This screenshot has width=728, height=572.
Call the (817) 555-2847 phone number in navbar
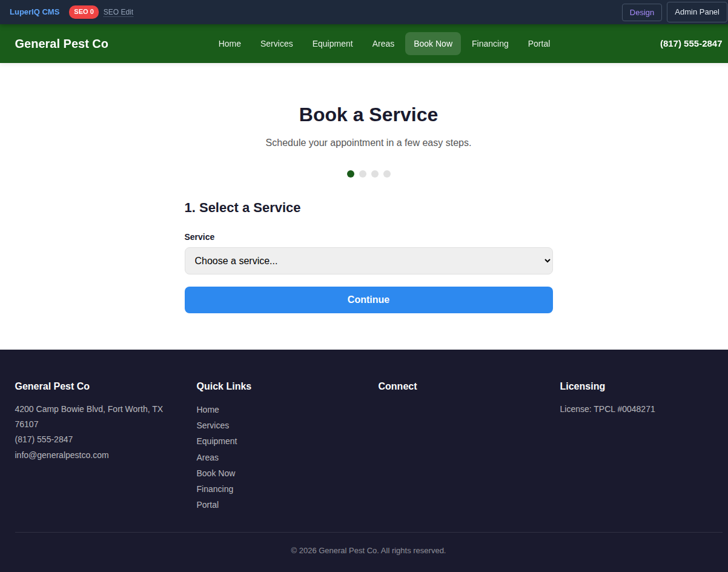(x=691, y=43)
